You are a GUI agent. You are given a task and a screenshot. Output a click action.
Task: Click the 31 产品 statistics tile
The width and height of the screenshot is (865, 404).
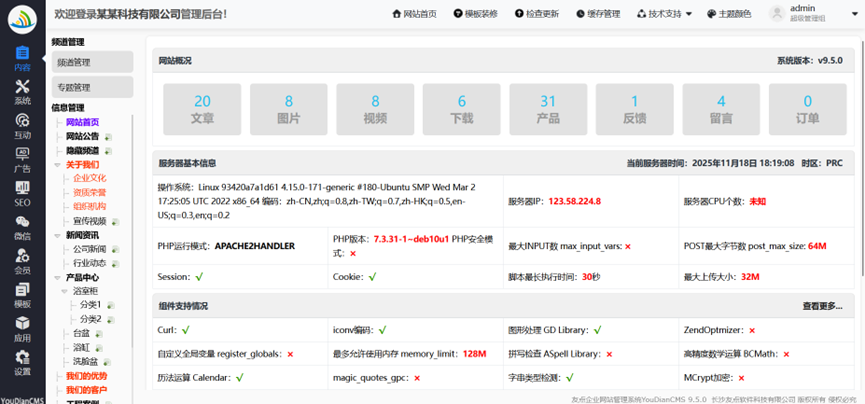pyautogui.click(x=548, y=109)
